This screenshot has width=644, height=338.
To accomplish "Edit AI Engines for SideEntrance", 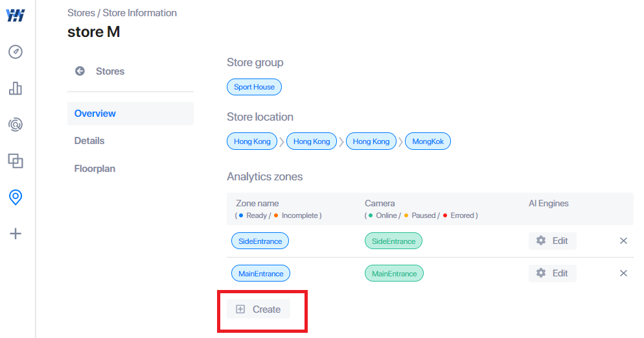I will [553, 241].
